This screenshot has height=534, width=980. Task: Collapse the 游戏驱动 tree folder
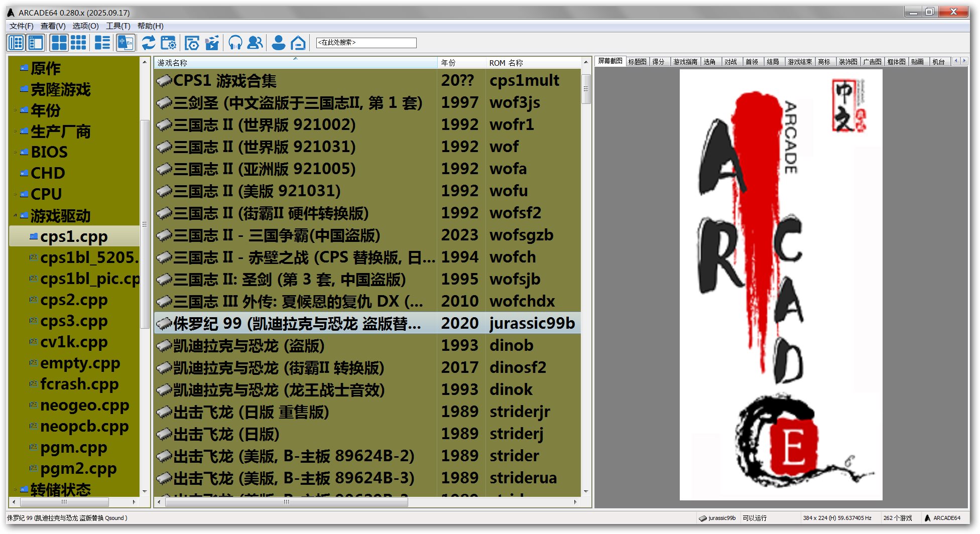pyautogui.click(x=16, y=215)
